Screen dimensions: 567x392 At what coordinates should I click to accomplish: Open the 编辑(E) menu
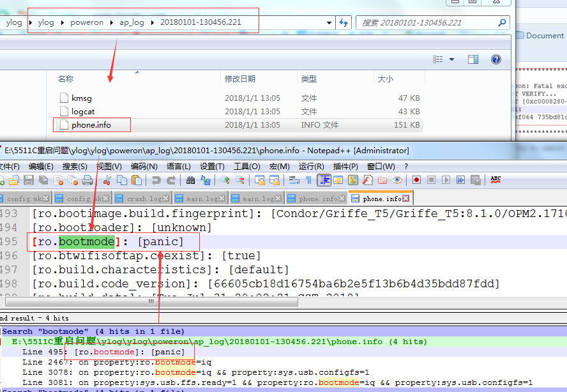[41, 167]
